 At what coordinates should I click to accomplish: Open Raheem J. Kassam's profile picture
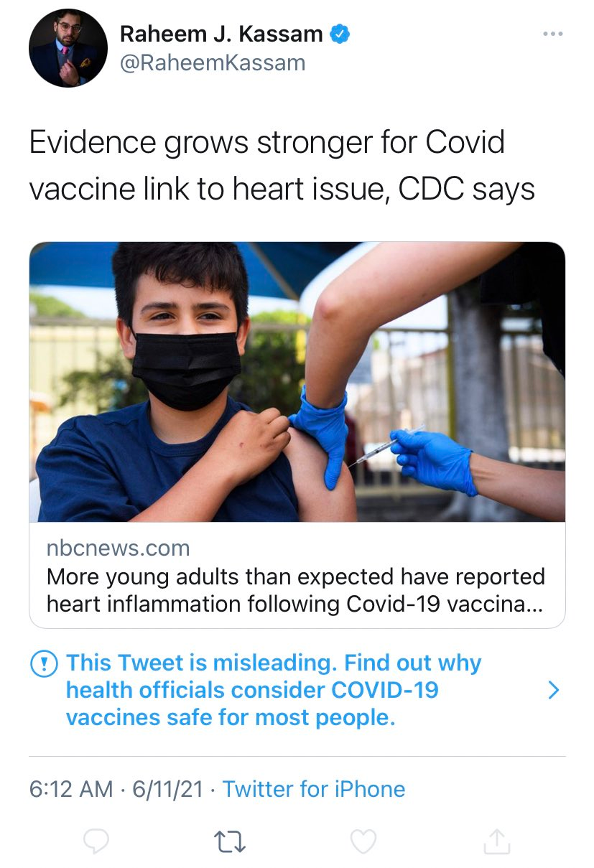(x=68, y=48)
